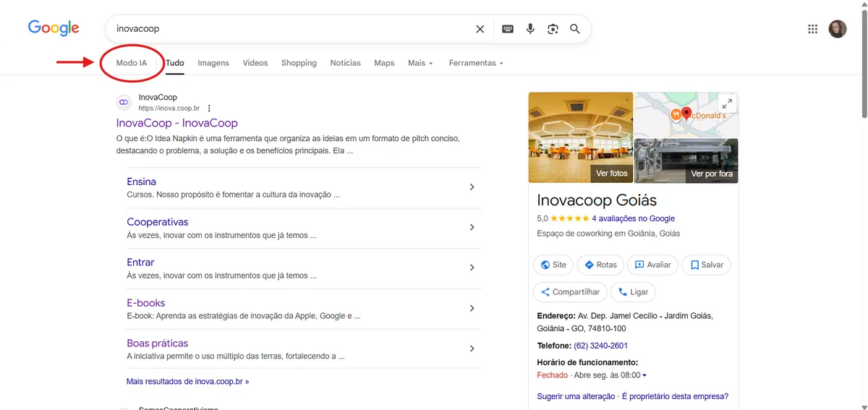Screen dimensions: 868x410
Task: Click the magnifying glass search icon
Action: 575,29
